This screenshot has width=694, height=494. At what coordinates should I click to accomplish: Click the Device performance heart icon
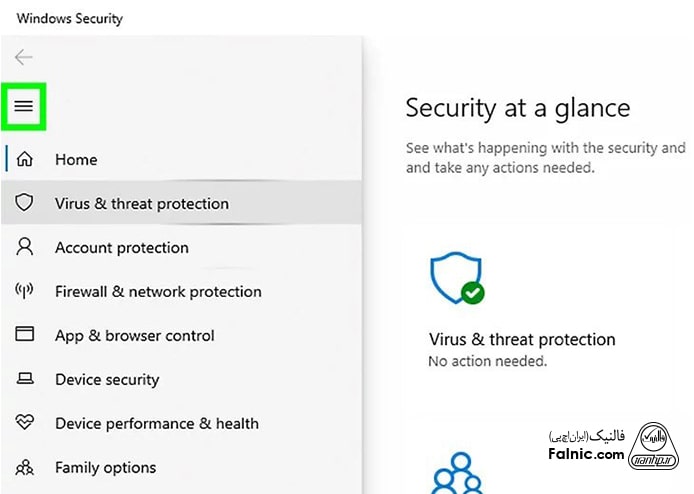(25, 423)
